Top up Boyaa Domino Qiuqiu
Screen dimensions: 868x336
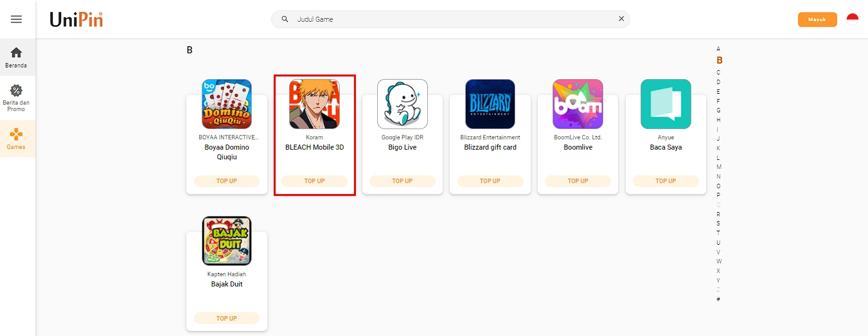click(227, 181)
